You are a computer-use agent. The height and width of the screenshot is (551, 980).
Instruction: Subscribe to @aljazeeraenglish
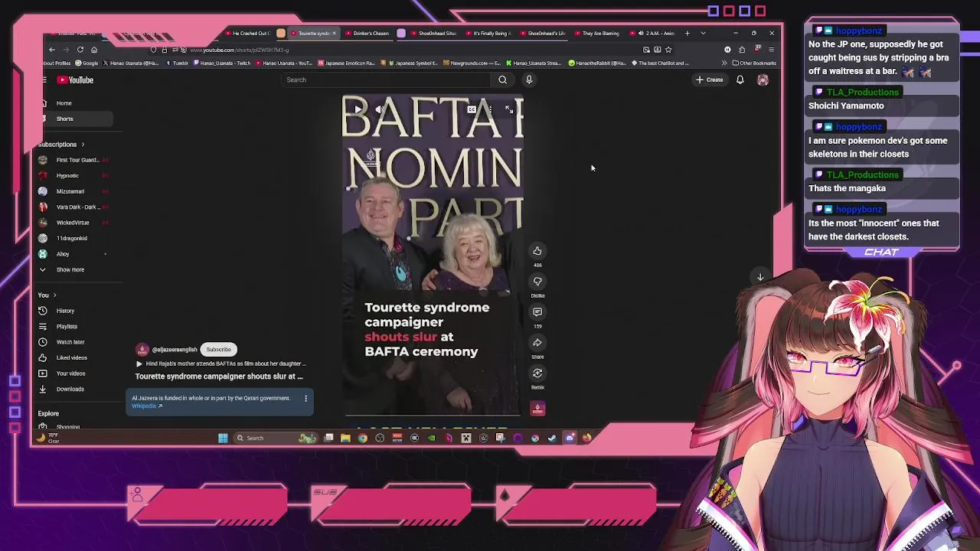point(218,350)
